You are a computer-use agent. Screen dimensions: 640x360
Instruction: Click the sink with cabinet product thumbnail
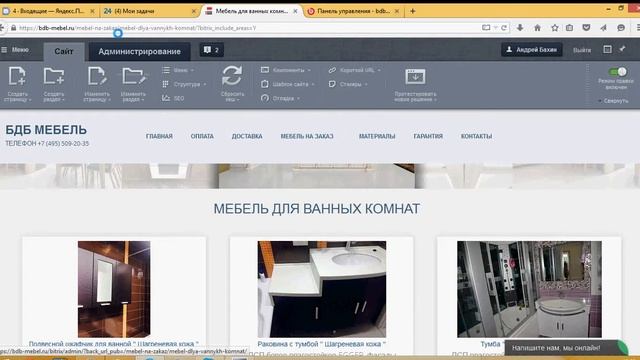point(322,289)
